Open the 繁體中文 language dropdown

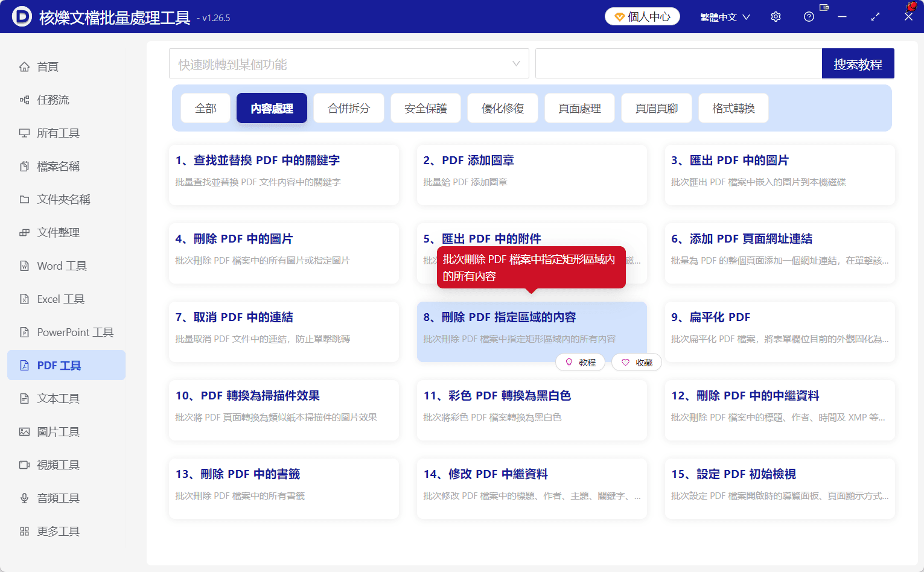tap(725, 17)
